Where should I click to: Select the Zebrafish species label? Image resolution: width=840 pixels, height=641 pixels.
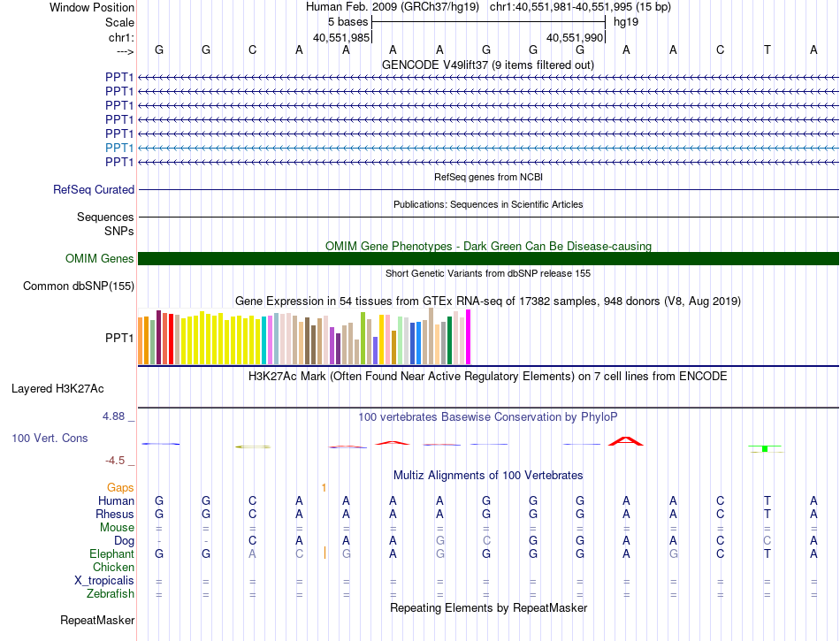pyautogui.click(x=111, y=594)
